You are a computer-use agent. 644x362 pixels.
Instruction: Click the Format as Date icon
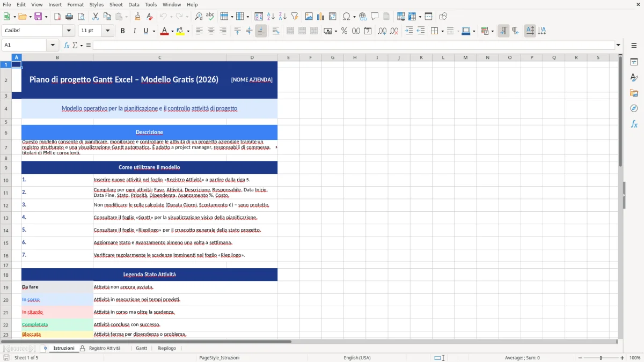click(x=368, y=31)
